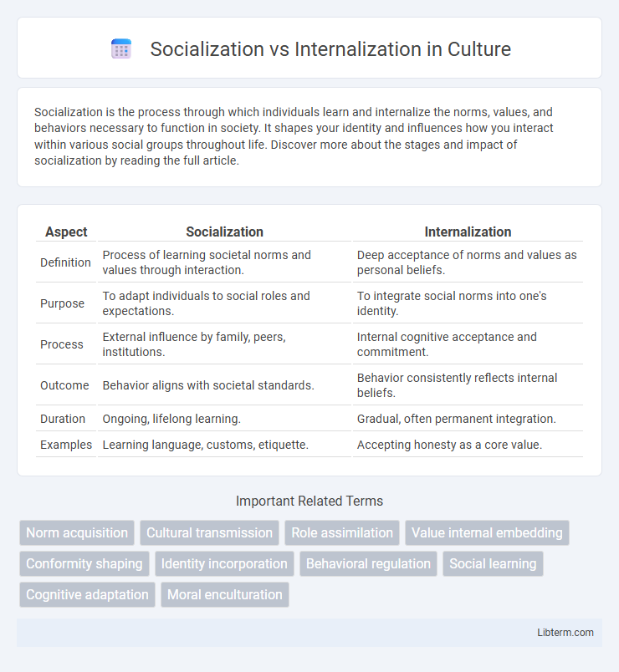Screen dimensions: 619x672
Task: Click the 'Socialization vs Internalization in Culture' title
Action: click(330, 48)
